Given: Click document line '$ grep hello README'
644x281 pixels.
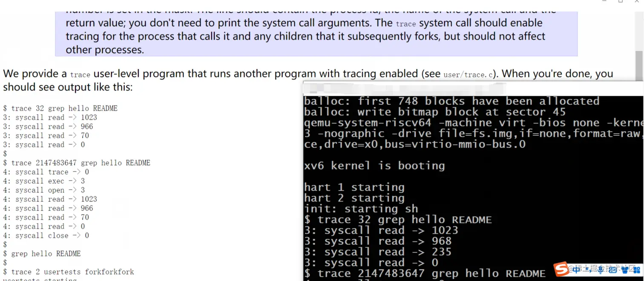Looking at the screenshot, I should click(x=42, y=254).
